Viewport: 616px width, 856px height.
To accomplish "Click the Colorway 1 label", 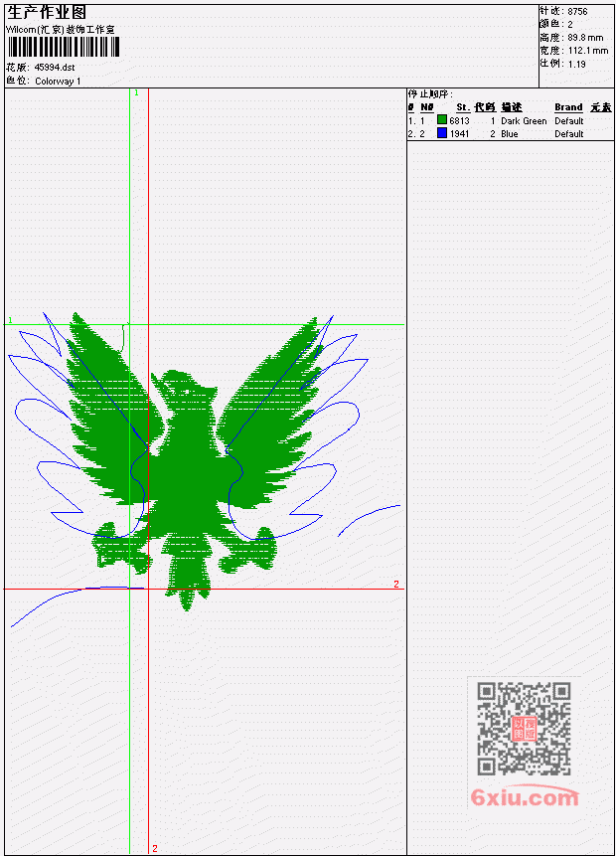I will [x=58, y=81].
